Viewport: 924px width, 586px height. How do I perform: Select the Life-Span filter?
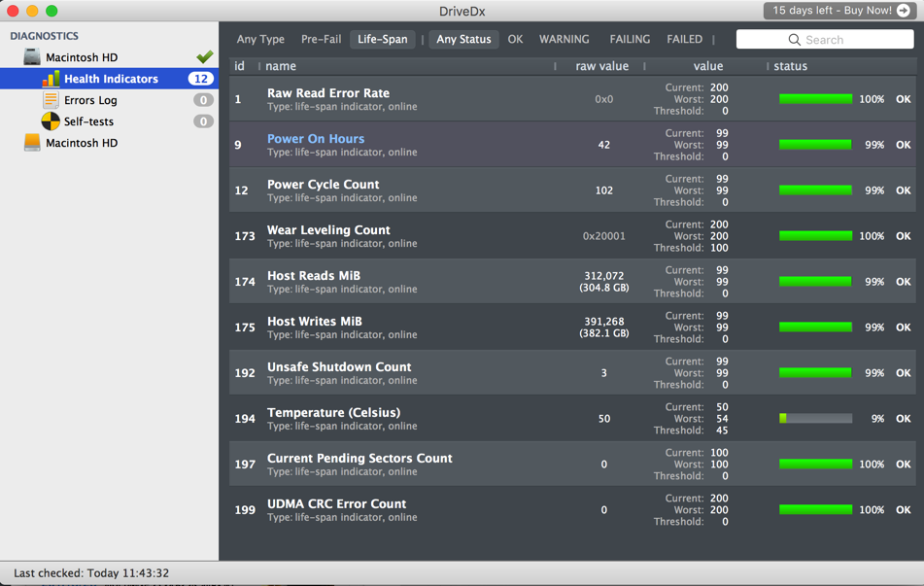click(383, 39)
